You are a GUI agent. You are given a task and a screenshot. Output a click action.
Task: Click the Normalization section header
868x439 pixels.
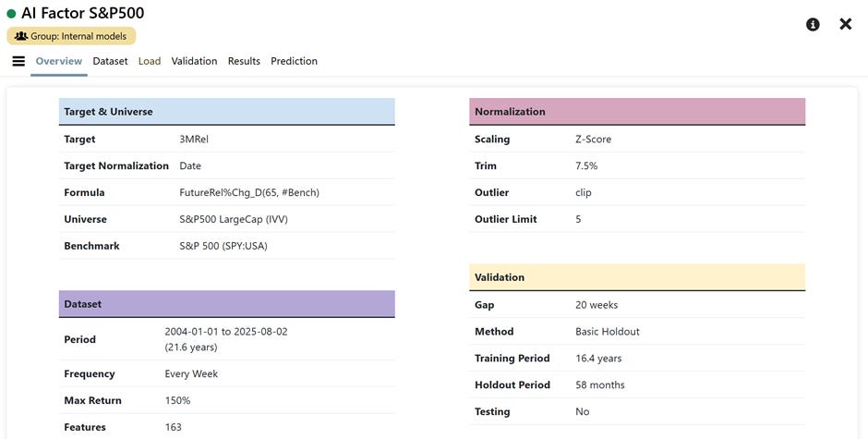click(637, 112)
